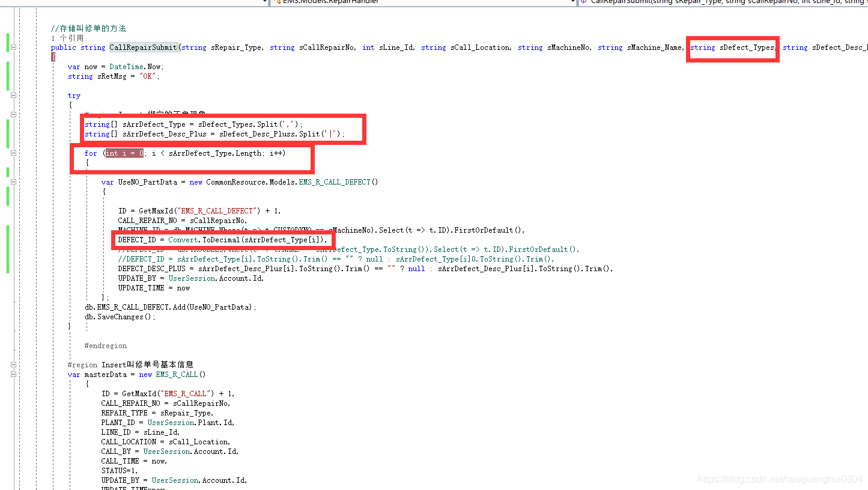Click the sLine_Id parameter in method signature
Image resolution: width=868 pixels, height=490 pixels.
[x=396, y=47]
